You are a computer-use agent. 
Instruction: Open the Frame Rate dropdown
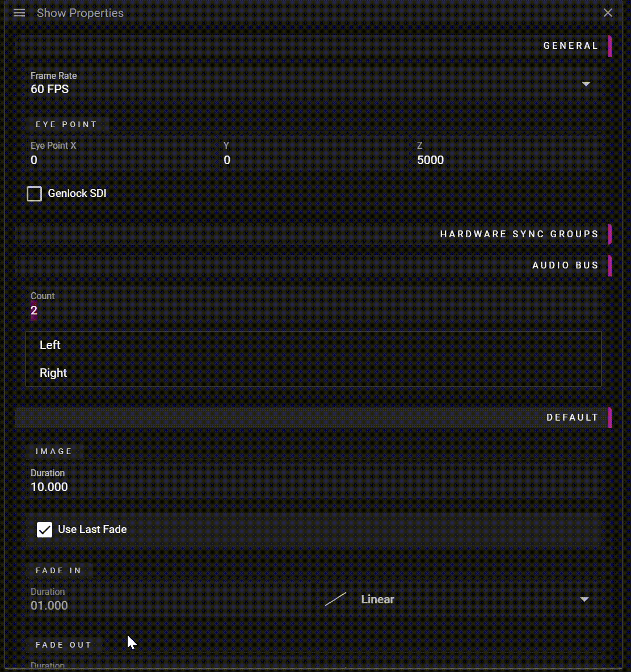(586, 84)
